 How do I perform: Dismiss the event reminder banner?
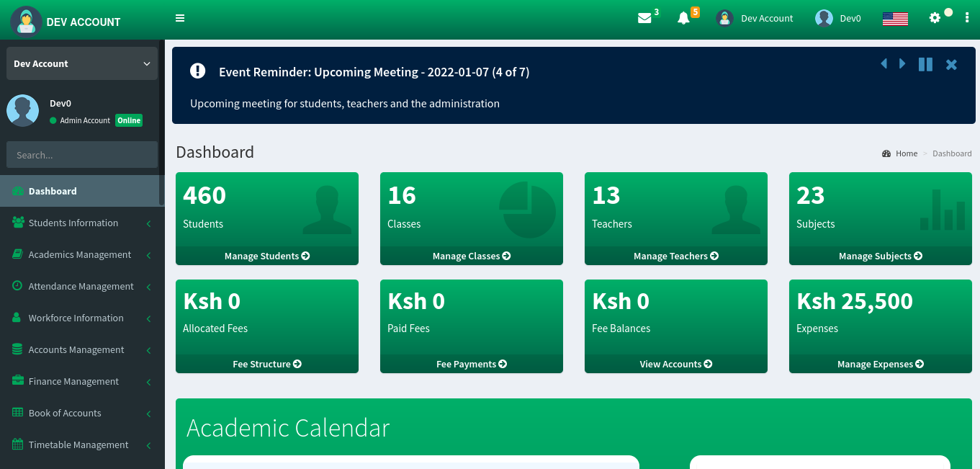pos(951,65)
